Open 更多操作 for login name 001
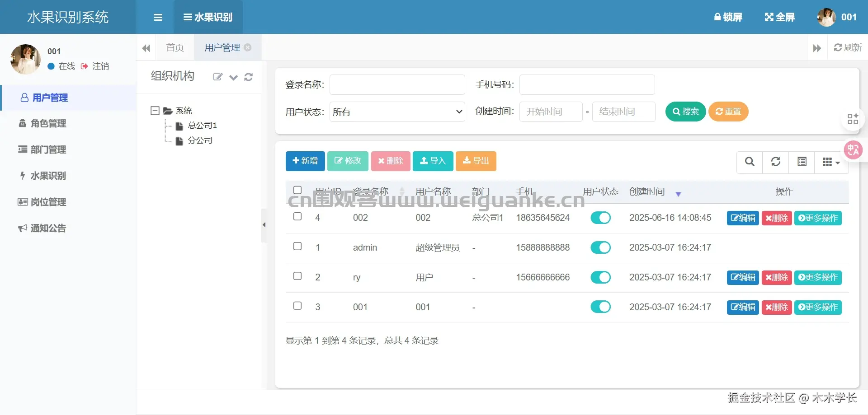This screenshot has height=415, width=868. (x=818, y=307)
